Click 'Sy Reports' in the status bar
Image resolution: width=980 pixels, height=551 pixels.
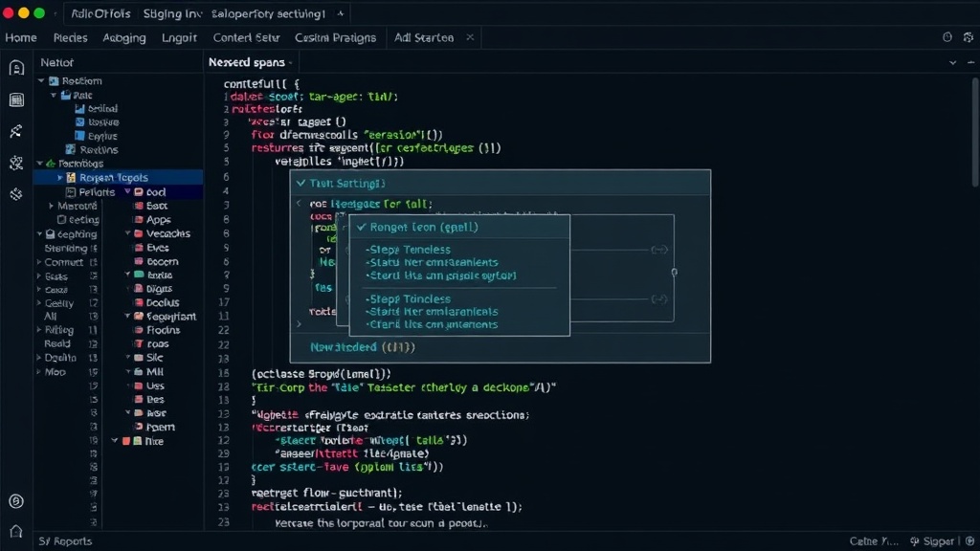(65, 541)
